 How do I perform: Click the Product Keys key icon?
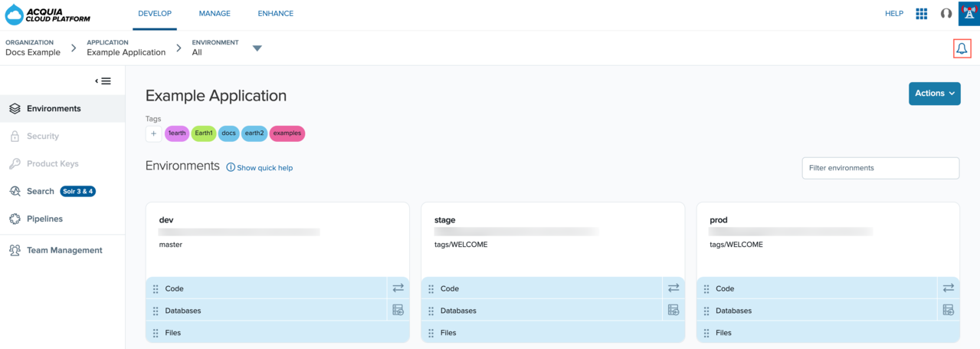[15, 164]
